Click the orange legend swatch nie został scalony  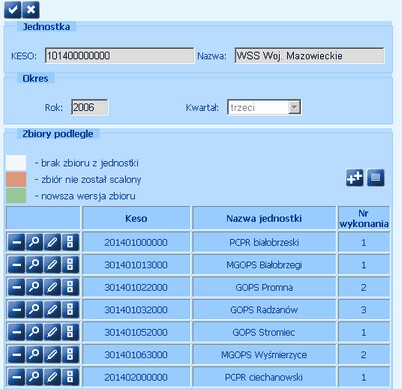click(x=16, y=179)
